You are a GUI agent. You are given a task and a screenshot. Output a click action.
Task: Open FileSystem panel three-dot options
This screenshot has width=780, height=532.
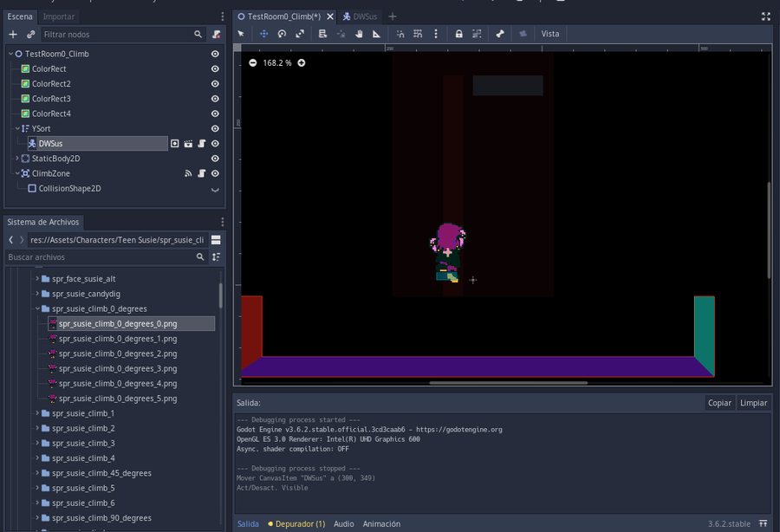coord(223,222)
